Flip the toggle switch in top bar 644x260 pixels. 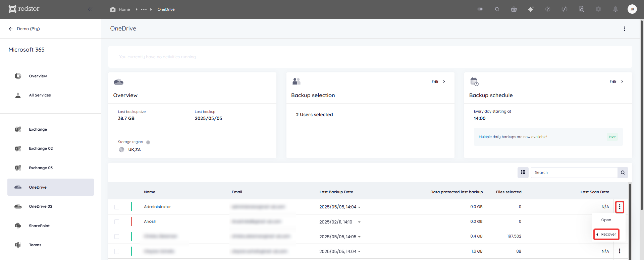coord(480,9)
